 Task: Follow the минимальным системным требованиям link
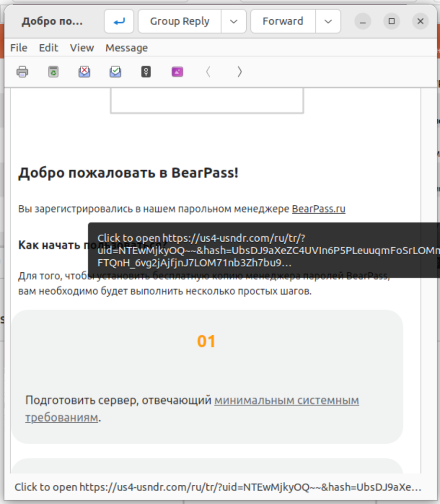click(x=286, y=401)
